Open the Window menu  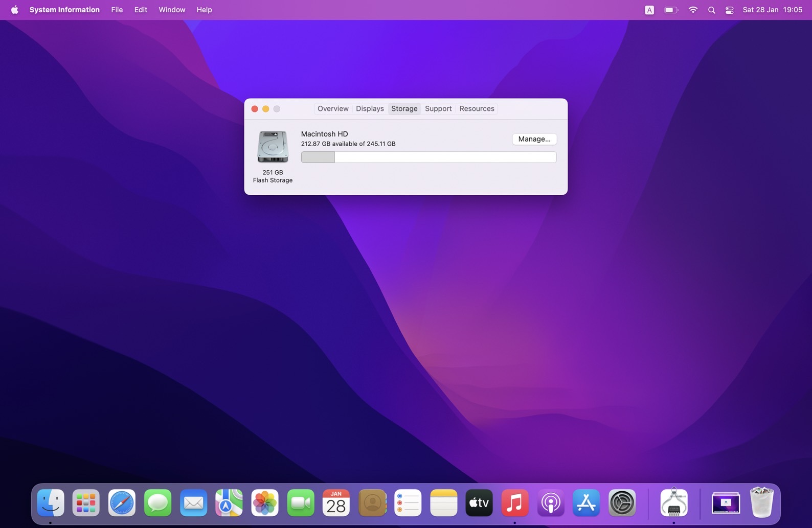pos(172,10)
